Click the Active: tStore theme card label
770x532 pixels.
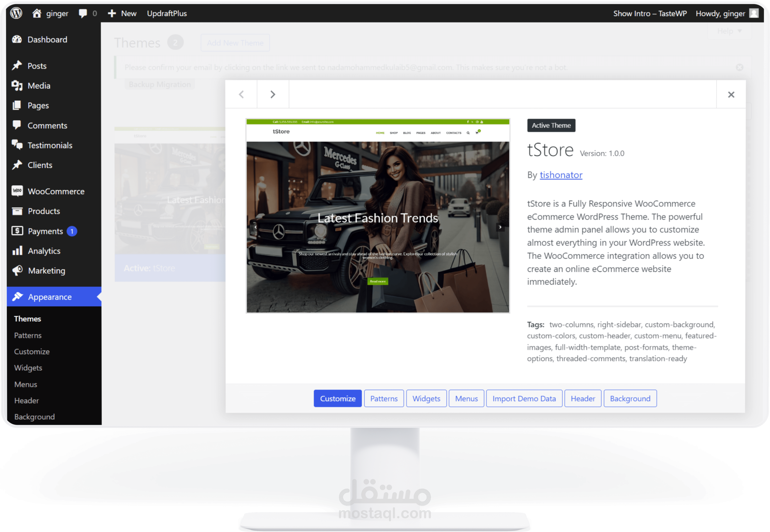pyautogui.click(x=149, y=268)
